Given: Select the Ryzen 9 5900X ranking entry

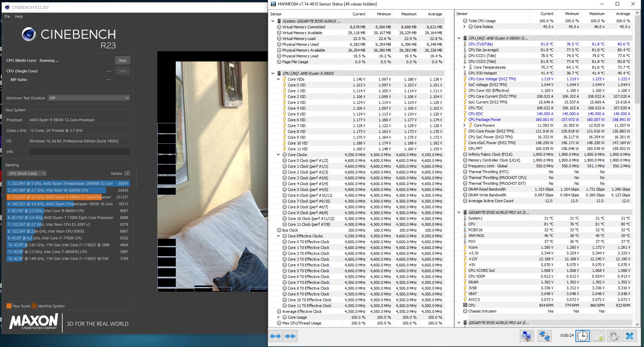Looking at the screenshot, I should point(68,197).
